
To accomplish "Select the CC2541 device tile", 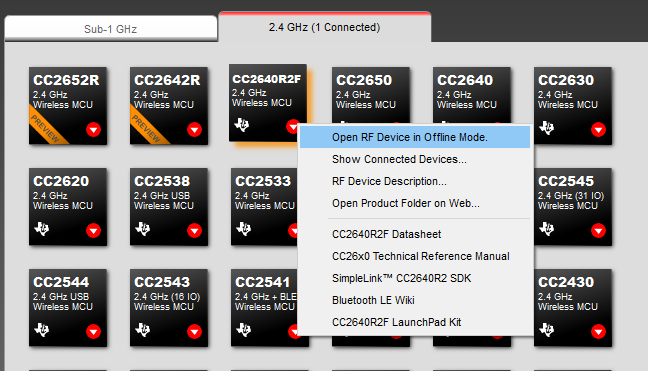I will point(264,308).
